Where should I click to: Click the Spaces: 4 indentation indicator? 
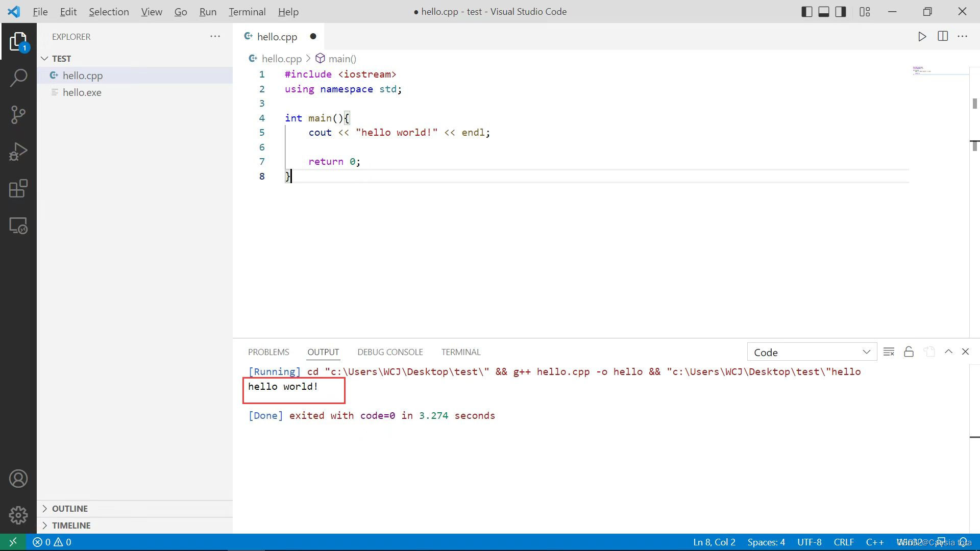tap(766, 542)
